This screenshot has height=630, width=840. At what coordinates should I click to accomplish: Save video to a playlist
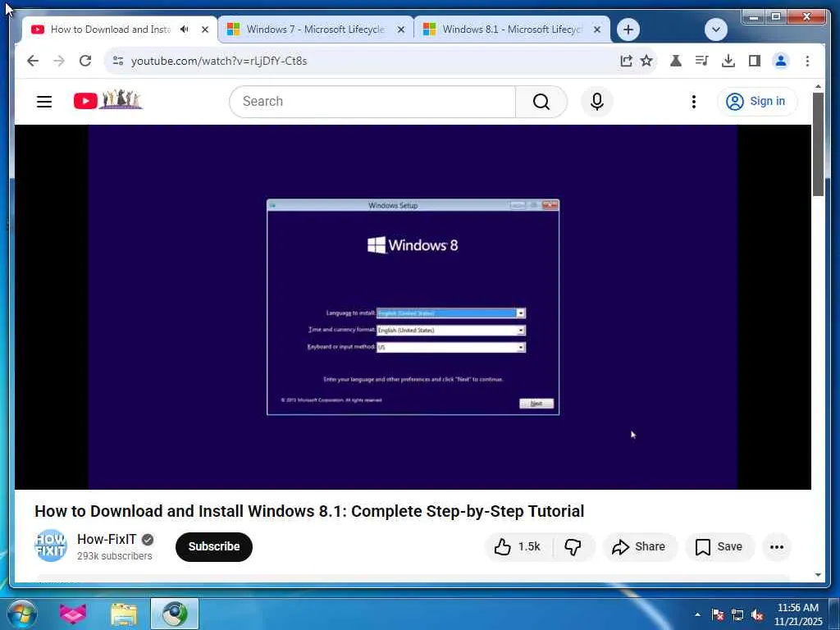coord(719,546)
